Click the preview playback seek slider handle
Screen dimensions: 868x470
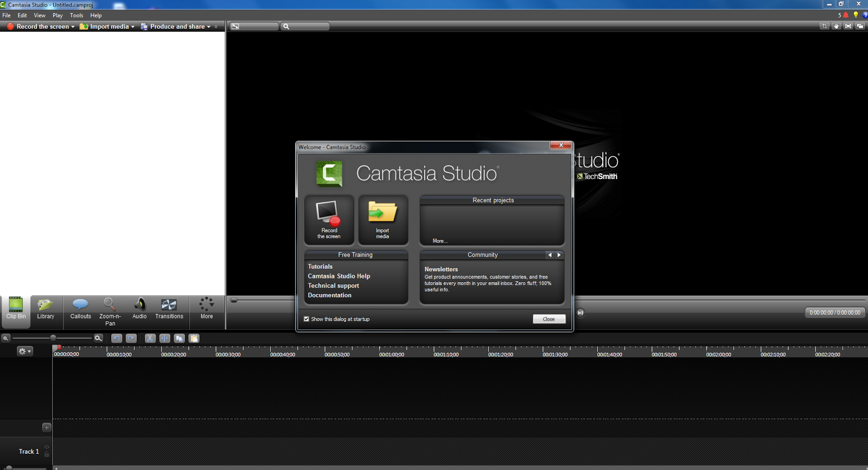tap(234, 300)
